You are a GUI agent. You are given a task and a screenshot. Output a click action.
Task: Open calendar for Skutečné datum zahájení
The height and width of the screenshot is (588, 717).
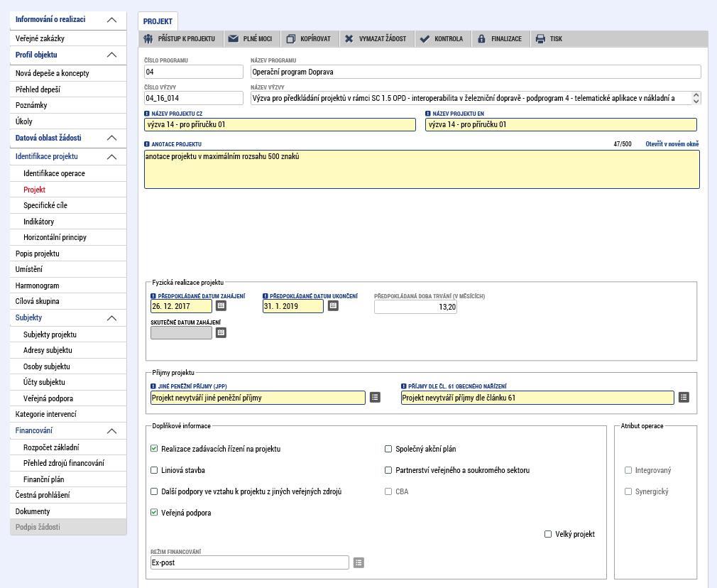[x=221, y=332]
